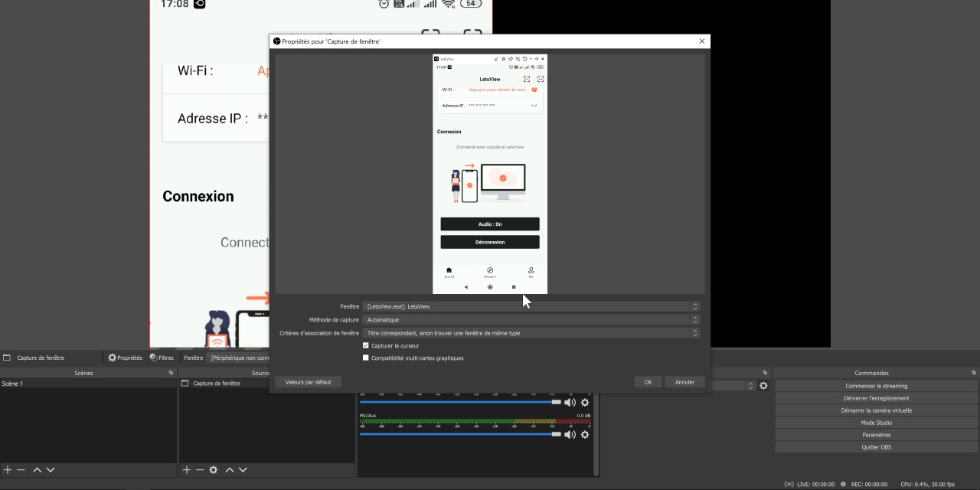
Task: Open Mic/Aux audio settings gear
Action: coord(585,434)
